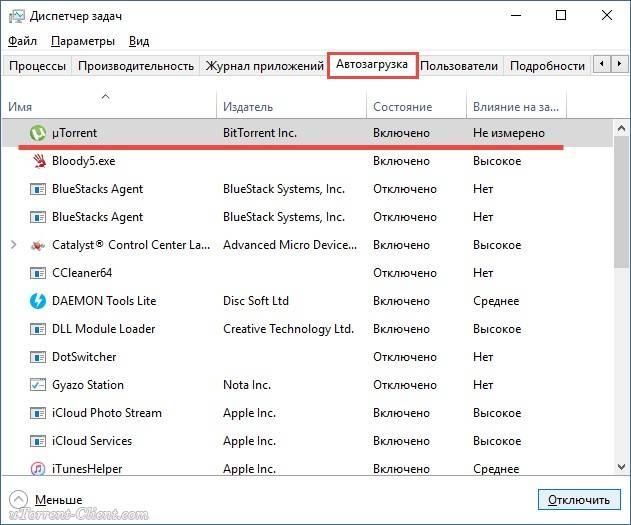The image size is (631, 525).
Task: Select the DAEMON Tools Lite entry
Action: [104, 301]
